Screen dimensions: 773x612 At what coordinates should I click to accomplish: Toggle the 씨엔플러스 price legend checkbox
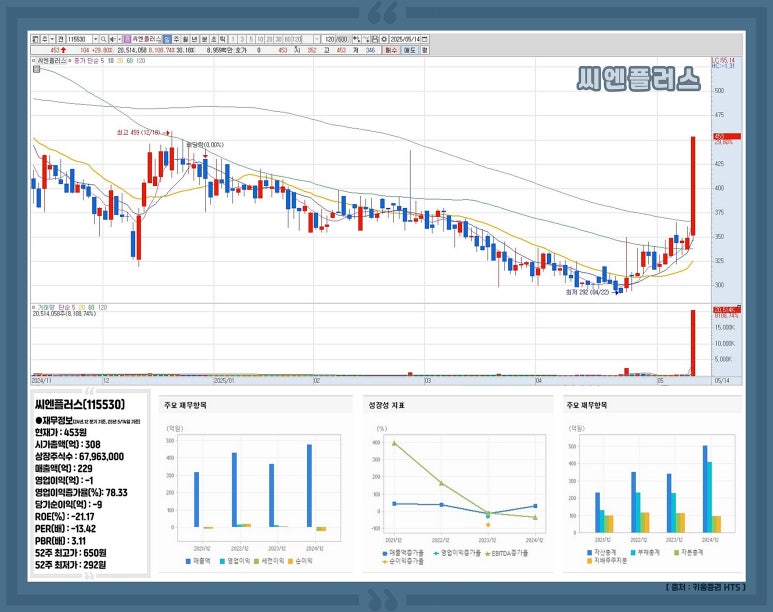pos(33,61)
